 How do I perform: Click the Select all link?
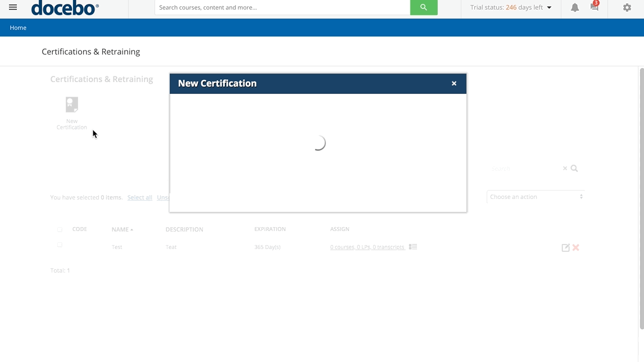pyautogui.click(x=139, y=197)
